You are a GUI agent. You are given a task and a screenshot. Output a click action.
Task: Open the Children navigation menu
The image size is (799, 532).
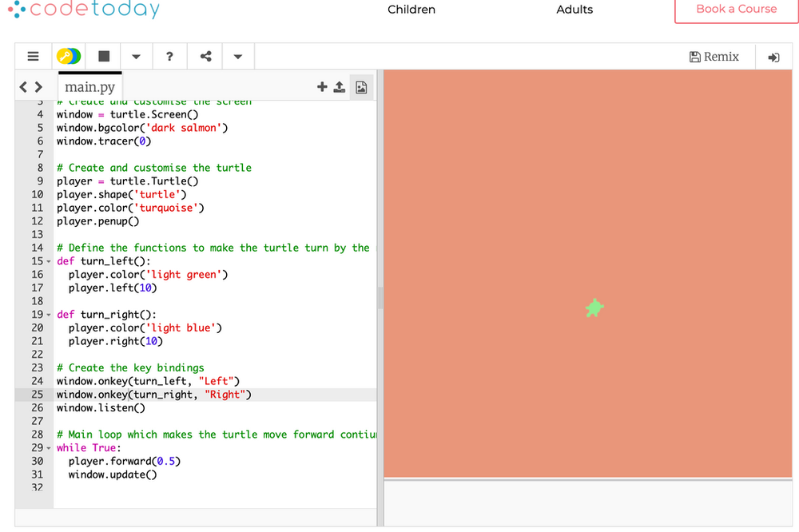[x=411, y=9]
